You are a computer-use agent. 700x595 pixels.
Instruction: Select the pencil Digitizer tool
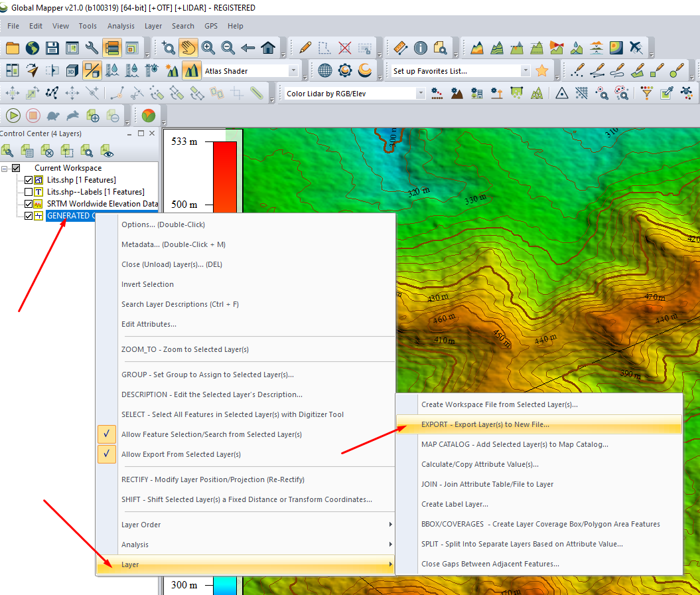pos(305,48)
